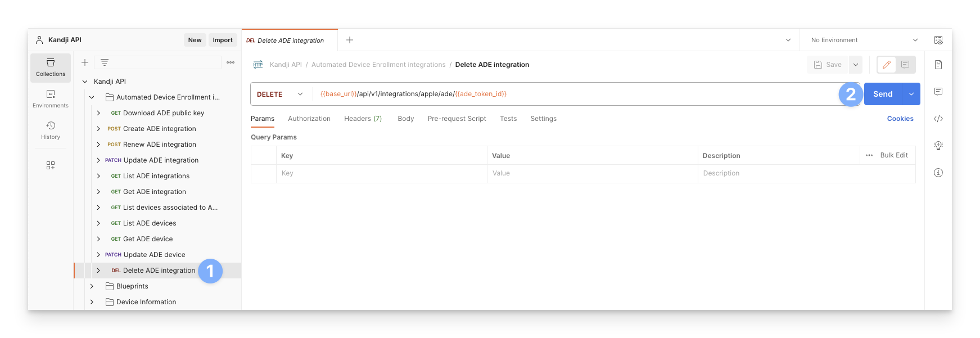Expand the Device Information folder
This screenshot has width=980, height=338.
92,302
